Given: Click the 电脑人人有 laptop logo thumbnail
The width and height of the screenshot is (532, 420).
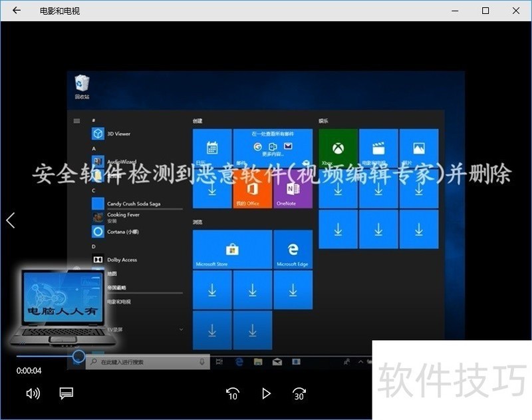Looking at the screenshot, I should (62, 308).
